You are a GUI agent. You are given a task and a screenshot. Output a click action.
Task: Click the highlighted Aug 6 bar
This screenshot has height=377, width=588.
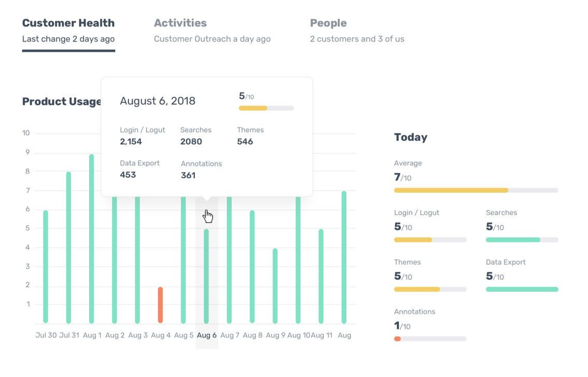[x=206, y=276]
